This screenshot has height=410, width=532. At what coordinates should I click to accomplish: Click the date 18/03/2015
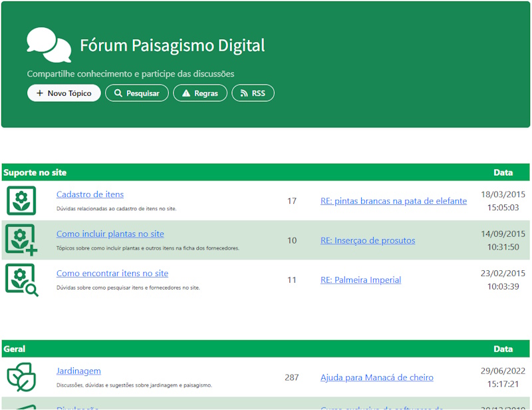[x=503, y=194]
